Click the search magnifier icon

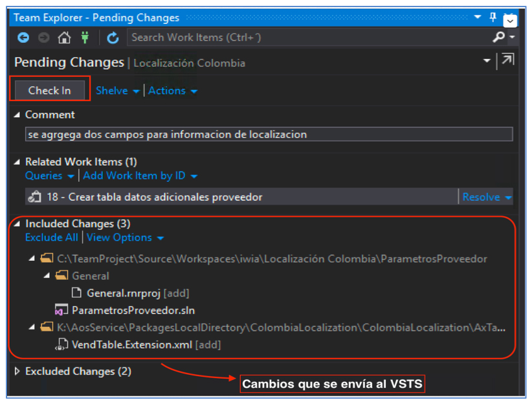[x=498, y=37]
